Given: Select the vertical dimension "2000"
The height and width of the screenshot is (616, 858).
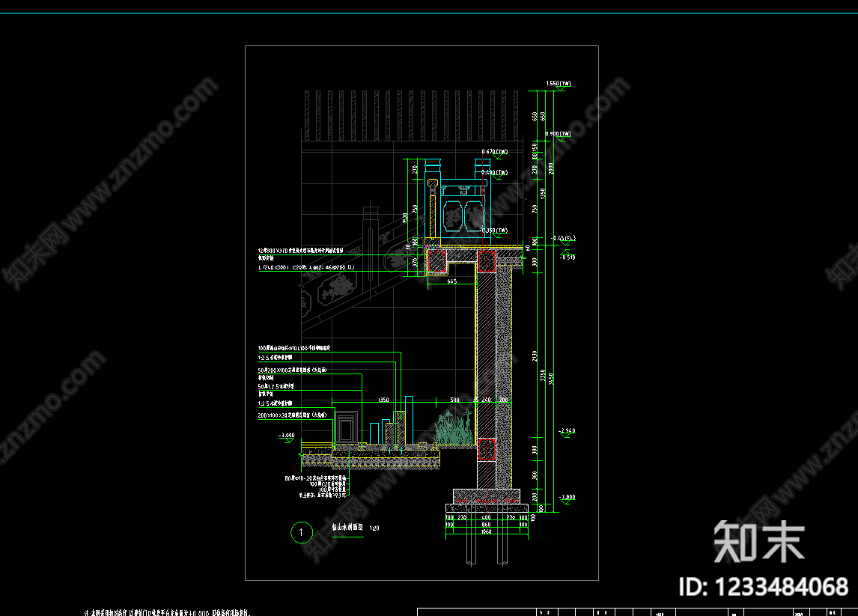Looking at the screenshot, I should [x=551, y=168].
